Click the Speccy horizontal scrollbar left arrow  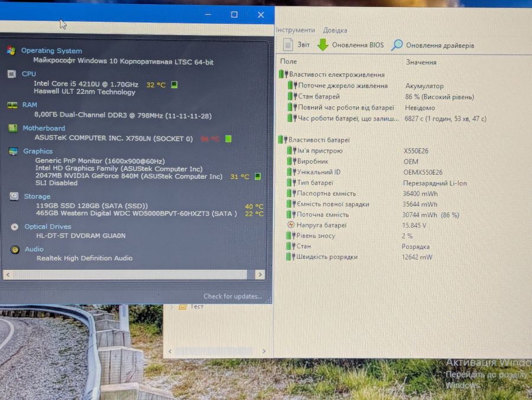[x=8, y=275]
